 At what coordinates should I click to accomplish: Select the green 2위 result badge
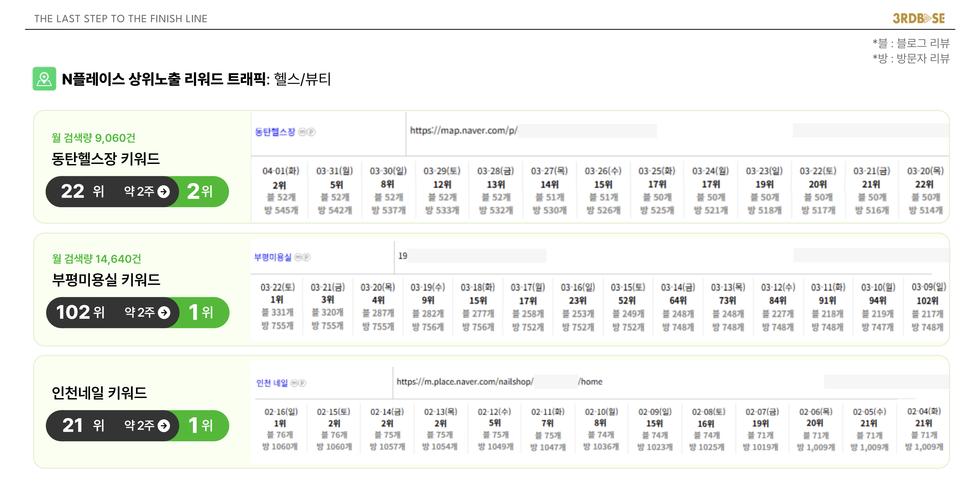pos(200,192)
